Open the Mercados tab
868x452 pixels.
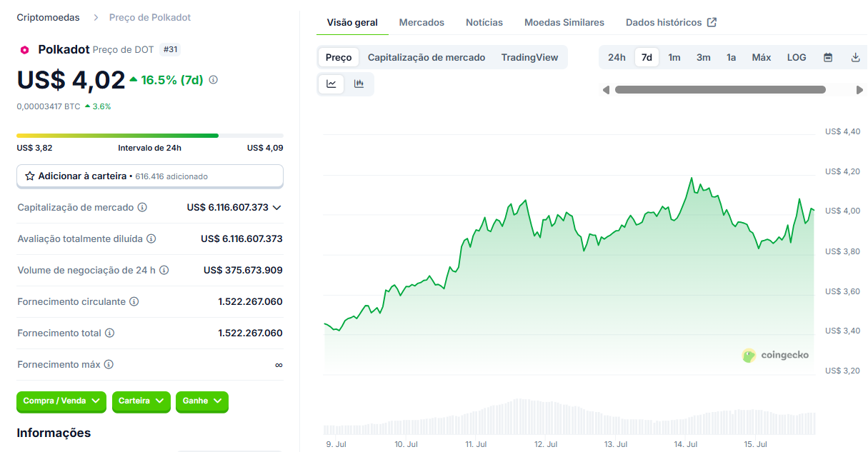tap(421, 22)
